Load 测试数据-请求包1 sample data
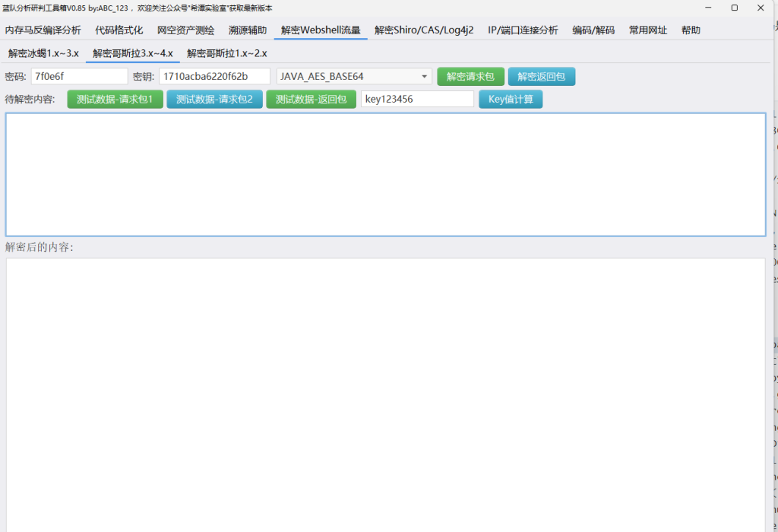The height and width of the screenshot is (532, 778). click(115, 100)
